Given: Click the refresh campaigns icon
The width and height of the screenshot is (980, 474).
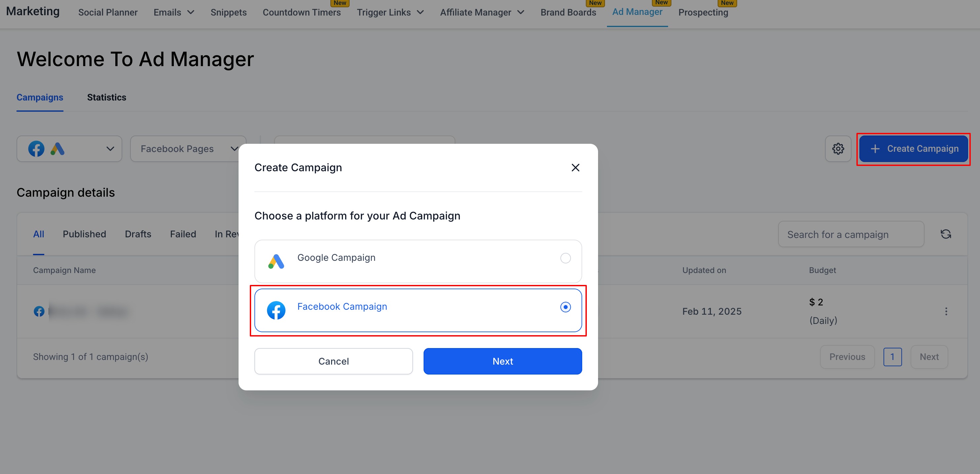Looking at the screenshot, I should [946, 234].
